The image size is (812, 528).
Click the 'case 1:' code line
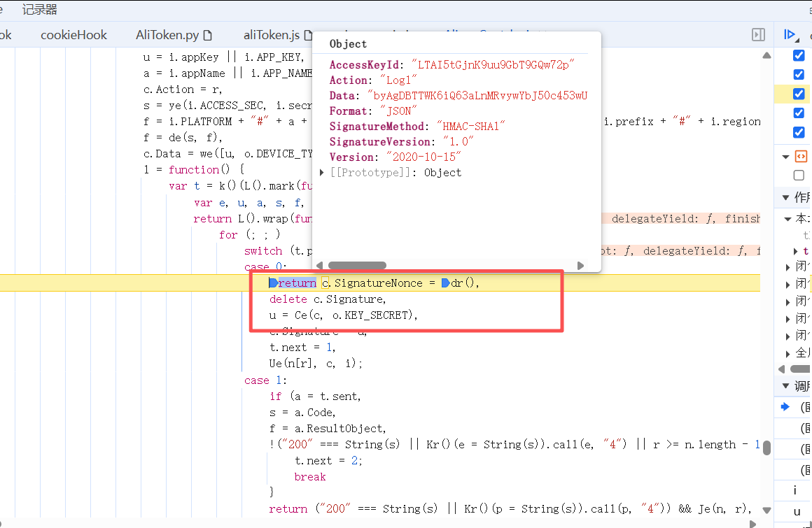pyautogui.click(x=265, y=380)
